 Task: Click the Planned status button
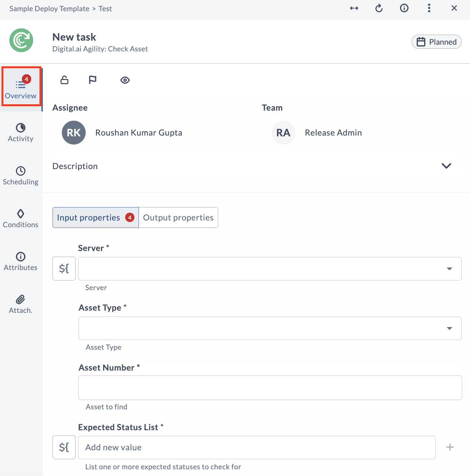(436, 42)
